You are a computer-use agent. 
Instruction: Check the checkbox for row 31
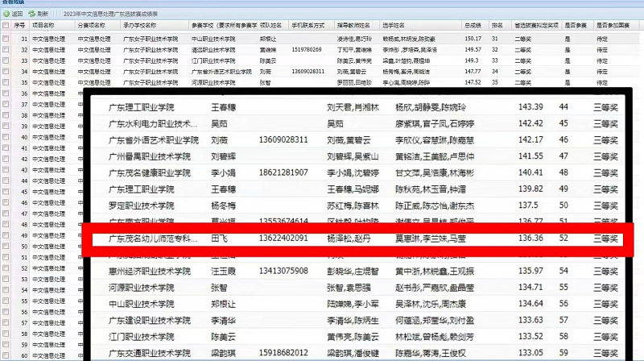(6, 39)
